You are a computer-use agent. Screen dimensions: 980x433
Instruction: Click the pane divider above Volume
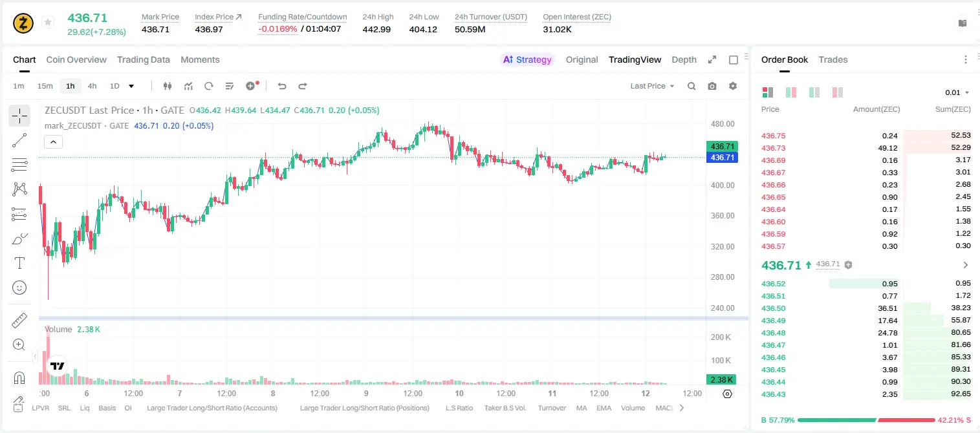393,318
